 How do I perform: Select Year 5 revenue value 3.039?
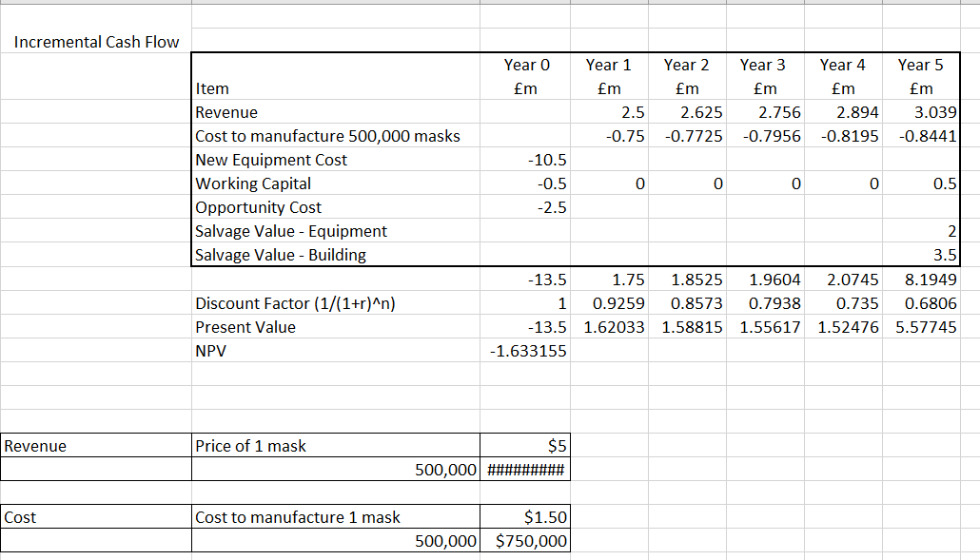(921, 112)
